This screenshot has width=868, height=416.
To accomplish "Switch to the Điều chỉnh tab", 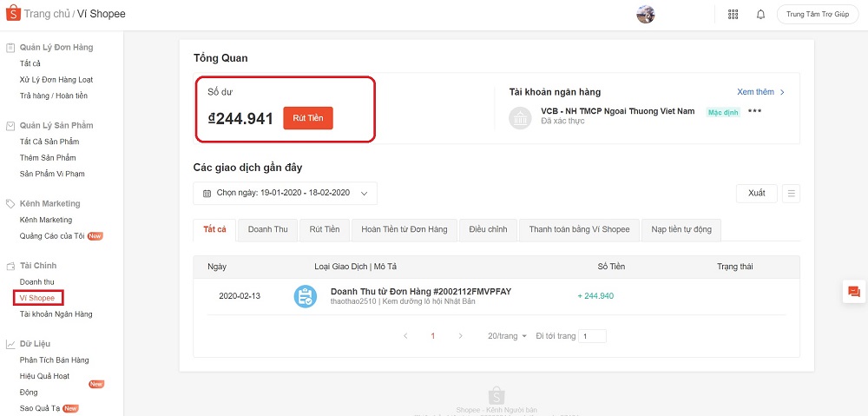I will pos(488,229).
